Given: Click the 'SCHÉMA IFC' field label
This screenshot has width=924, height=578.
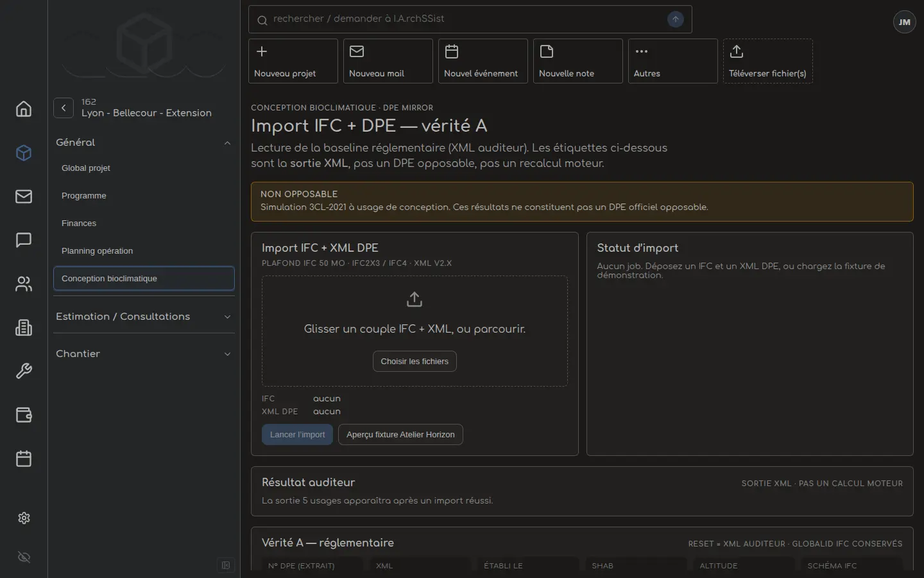Looking at the screenshot, I should tap(832, 566).
